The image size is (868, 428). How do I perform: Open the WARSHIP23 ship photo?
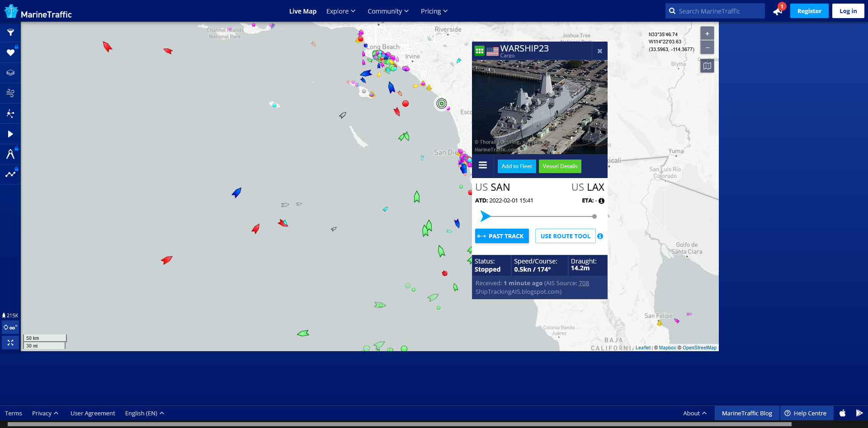(x=540, y=107)
